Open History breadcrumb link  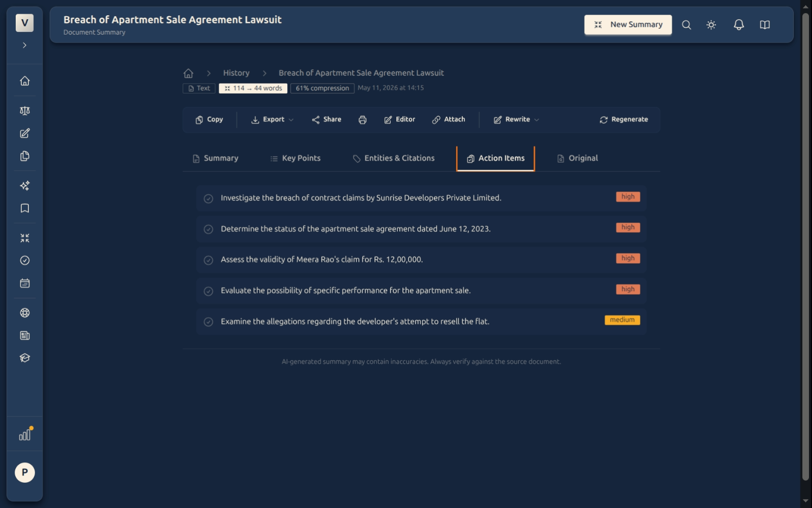pyautogui.click(x=236, y=73)
